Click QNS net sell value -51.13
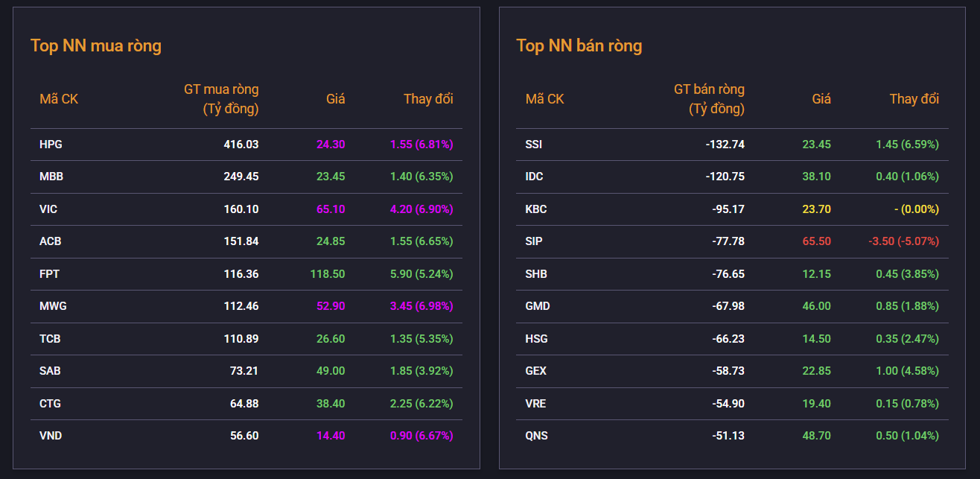The image size is (980, 479). [x=728, y=436]
